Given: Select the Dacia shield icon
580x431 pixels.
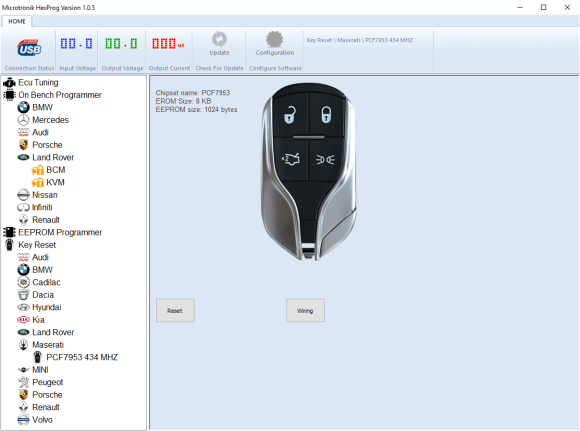Looking at the screenshot, I should pos(23,295).
